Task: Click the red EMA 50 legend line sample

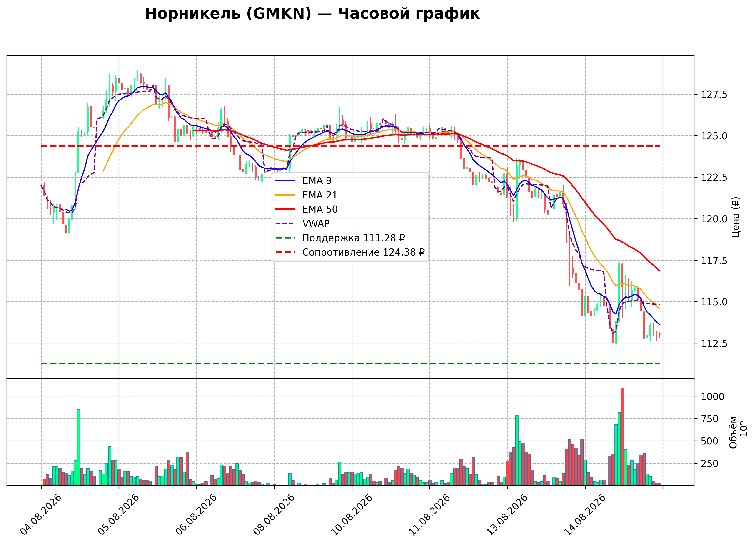Action: [286, 209]
